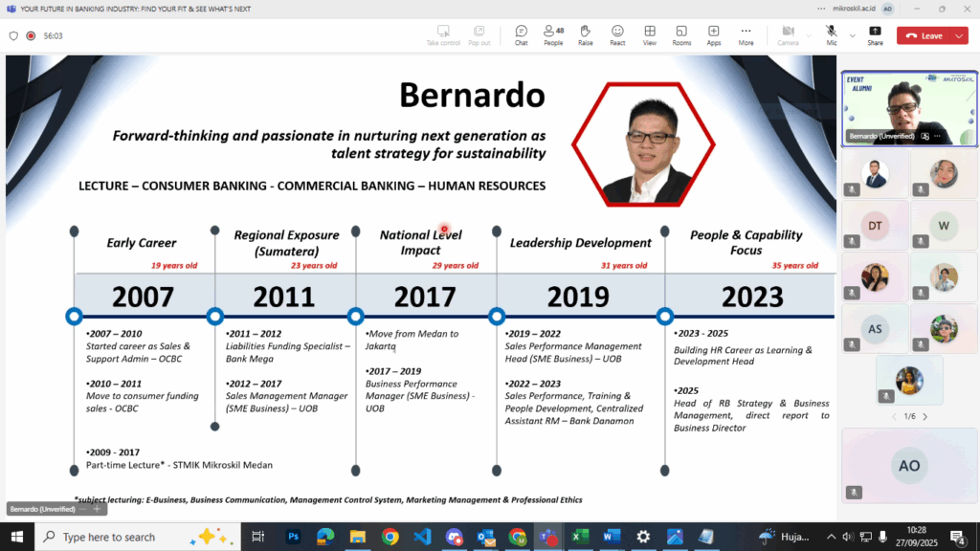The image size is (980, 551).
Task: Open the meeting Chat panel
Action: point(521,35)
